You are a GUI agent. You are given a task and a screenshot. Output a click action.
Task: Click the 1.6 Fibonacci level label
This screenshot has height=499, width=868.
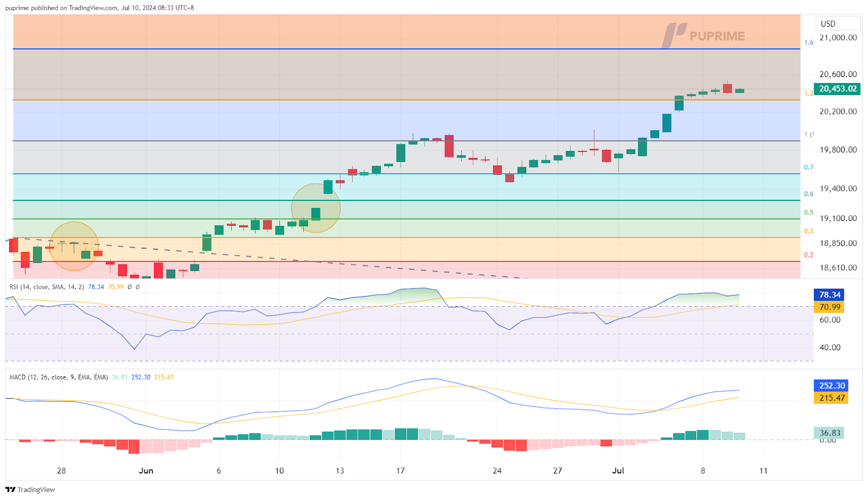coord(808,42)
